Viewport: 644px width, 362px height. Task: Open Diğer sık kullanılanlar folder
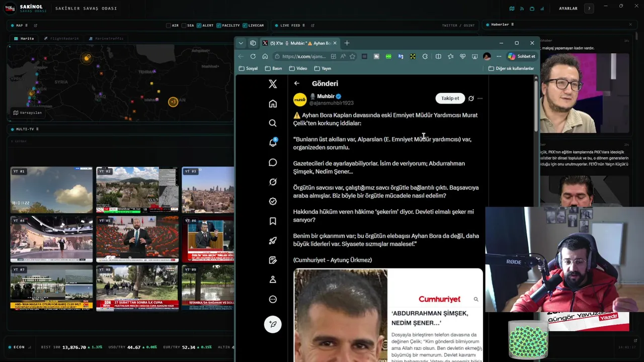[x=511, y=68]
